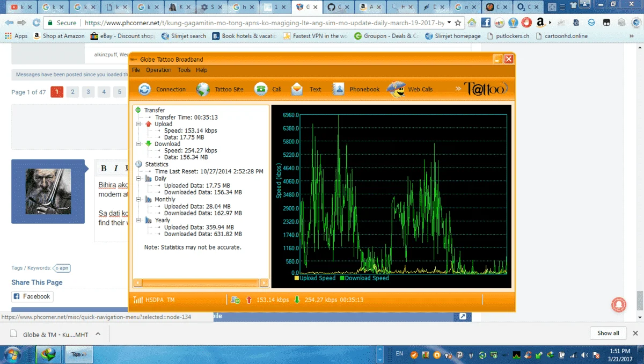
Task: Click the yellow Upload Speed legend swatch
Action: tap(297, 278)
